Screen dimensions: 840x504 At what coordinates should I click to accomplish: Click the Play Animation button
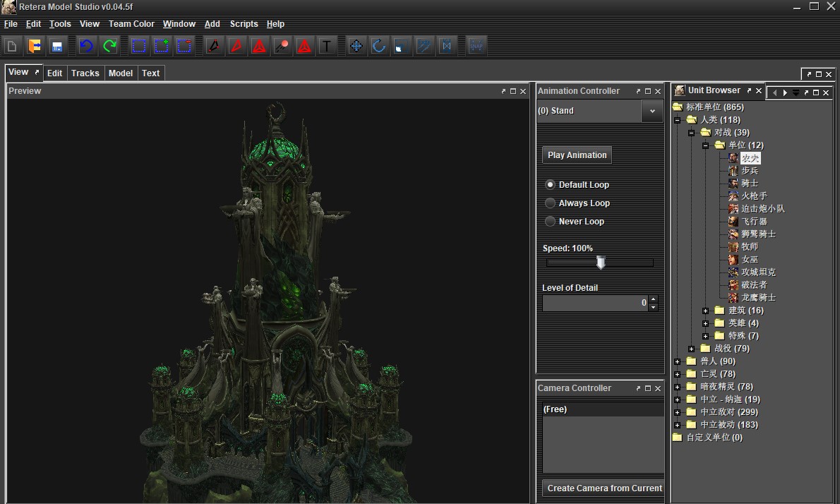point(577,155)
